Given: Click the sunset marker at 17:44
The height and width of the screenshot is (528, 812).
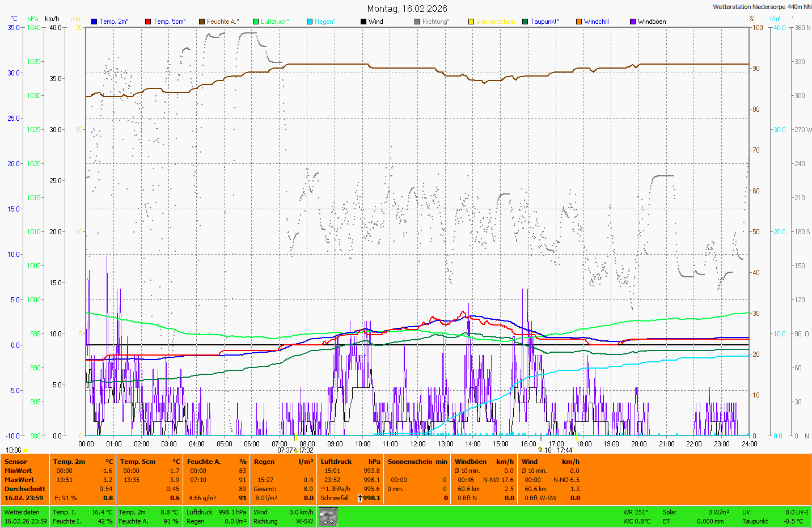Looking at the screenshot, I should tap(577, 450).
